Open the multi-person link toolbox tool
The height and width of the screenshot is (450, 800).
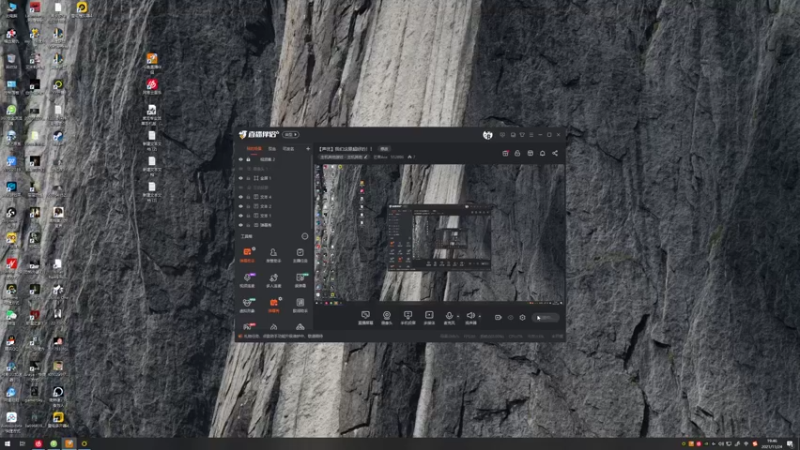click(x=273, y=280)
